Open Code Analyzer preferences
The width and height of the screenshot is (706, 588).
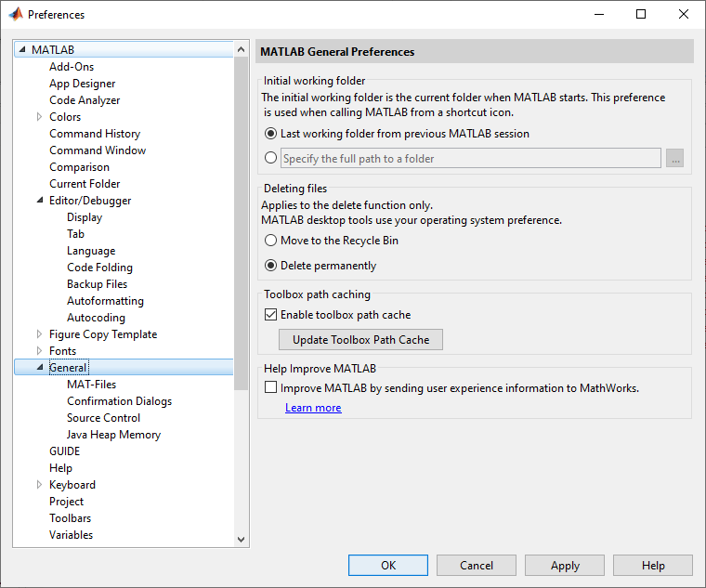(85, 100)
